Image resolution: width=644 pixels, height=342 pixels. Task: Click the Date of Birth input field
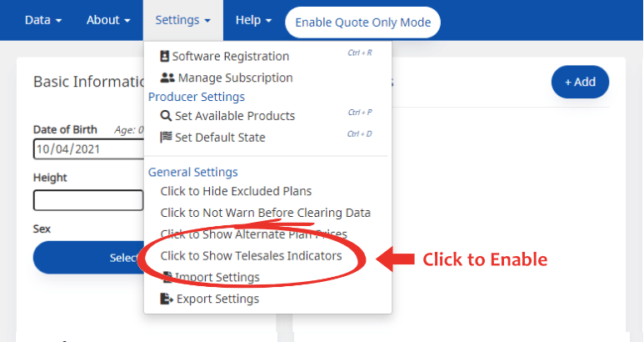click(88, 149)
